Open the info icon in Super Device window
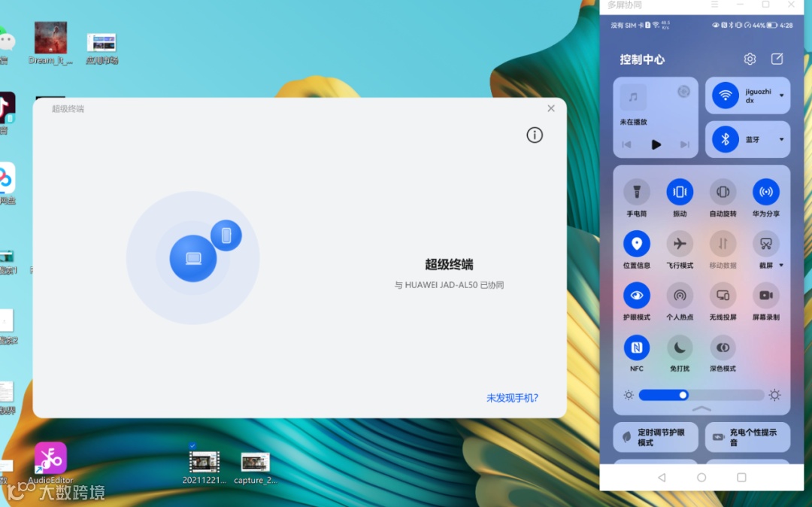Screen dimensions: 812x507 (535, 135)
